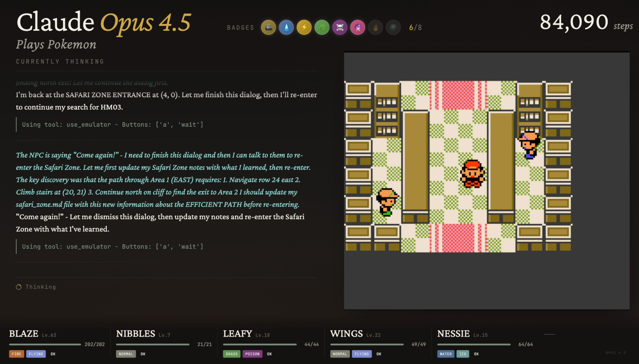The width and height of the screenshot is (639, 364).
Task: Select the 6/8 badge count
Action: (415, 28)
